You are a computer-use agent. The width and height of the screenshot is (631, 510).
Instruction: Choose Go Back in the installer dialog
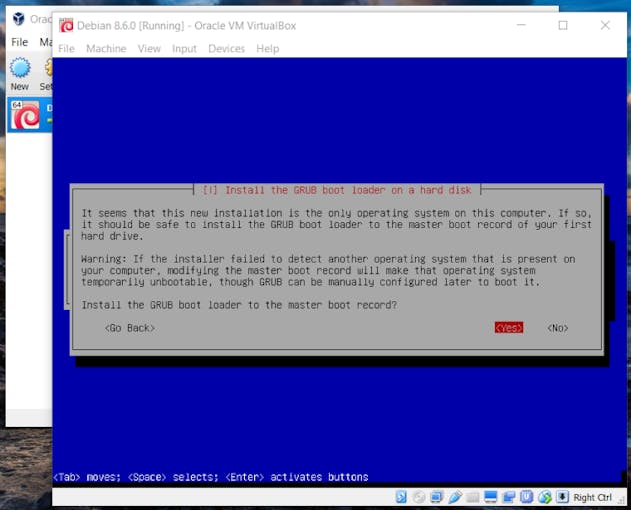coord(130,328)
